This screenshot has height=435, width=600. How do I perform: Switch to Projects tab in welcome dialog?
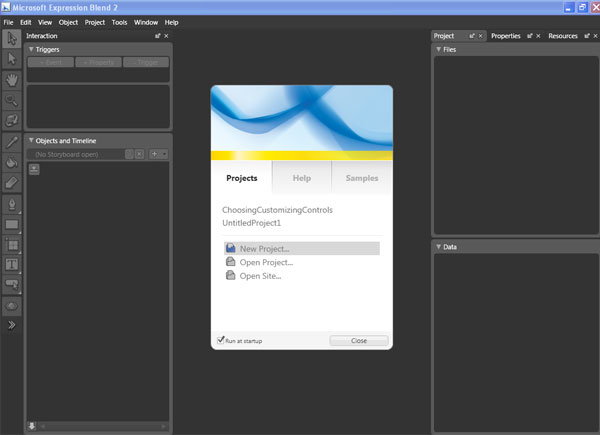tap(241, 178)
